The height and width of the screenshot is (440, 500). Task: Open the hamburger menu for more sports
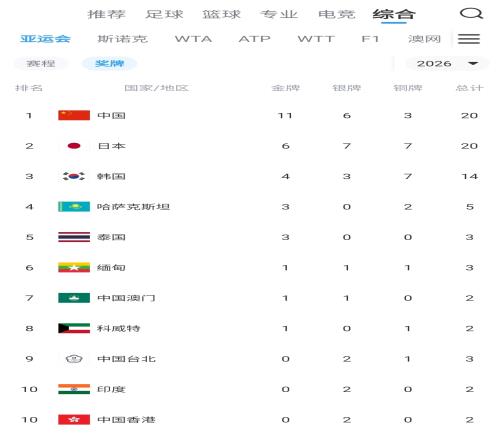coord(469,39)
